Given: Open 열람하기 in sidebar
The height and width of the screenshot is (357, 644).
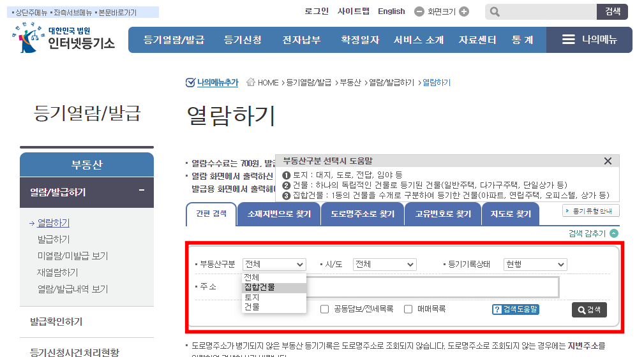Looking at the screenshot, I should tap(54, 223).
